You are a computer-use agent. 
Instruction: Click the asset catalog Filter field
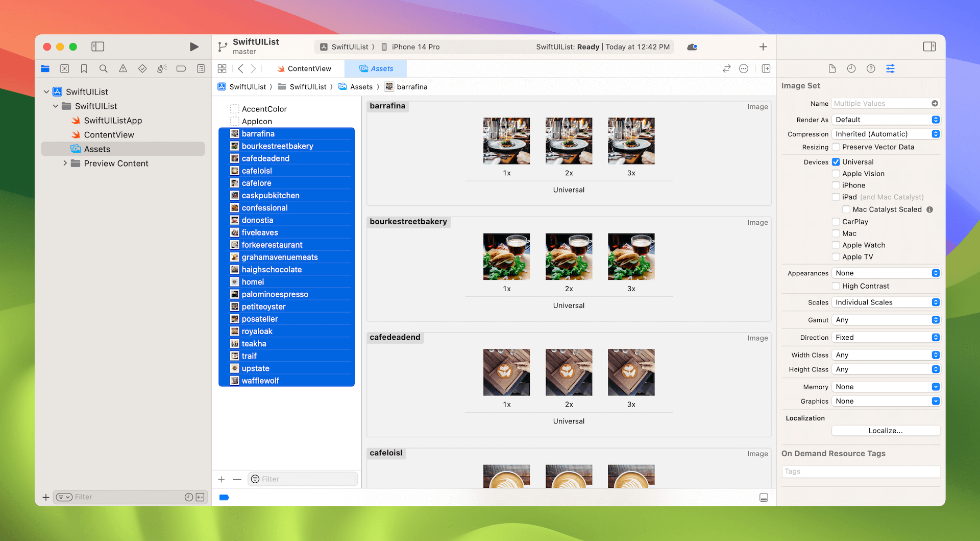(303, 479)
